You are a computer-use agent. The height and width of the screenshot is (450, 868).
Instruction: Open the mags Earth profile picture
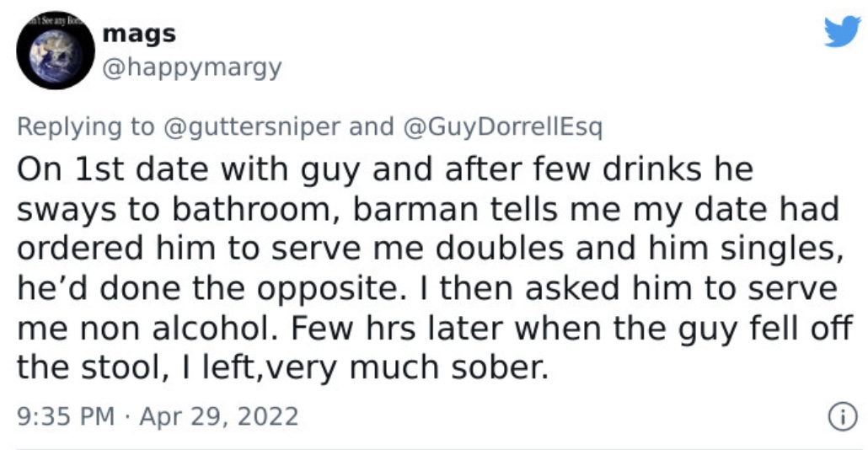56,51
